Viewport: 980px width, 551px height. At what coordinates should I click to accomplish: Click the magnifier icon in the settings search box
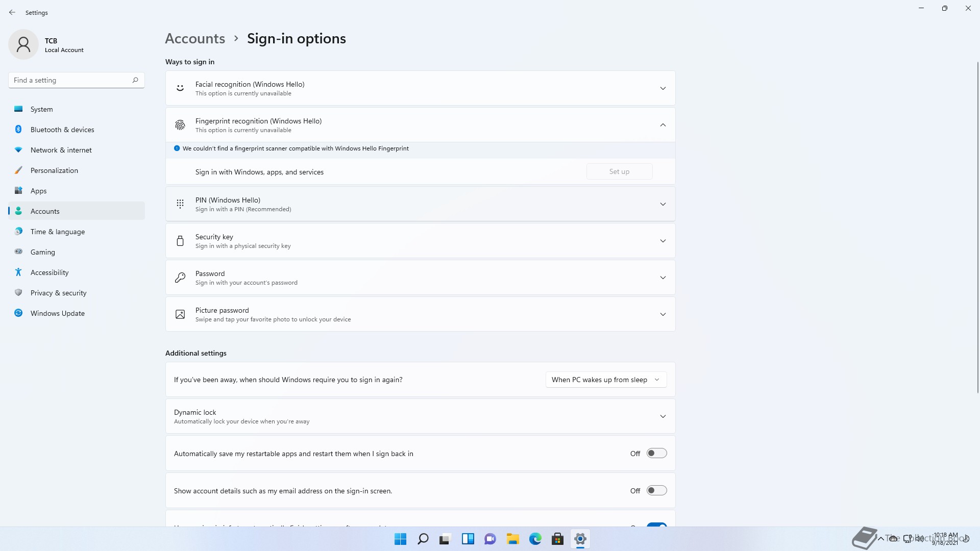coord(135,80)
